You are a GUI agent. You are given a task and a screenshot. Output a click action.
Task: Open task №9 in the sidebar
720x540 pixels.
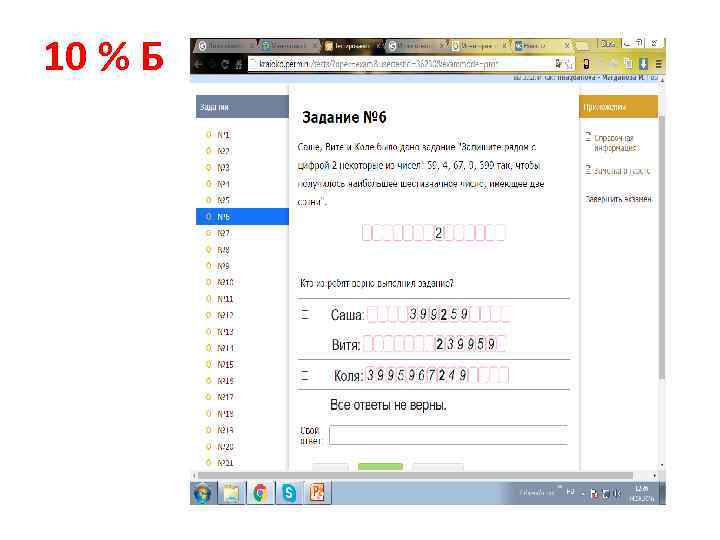223,265
